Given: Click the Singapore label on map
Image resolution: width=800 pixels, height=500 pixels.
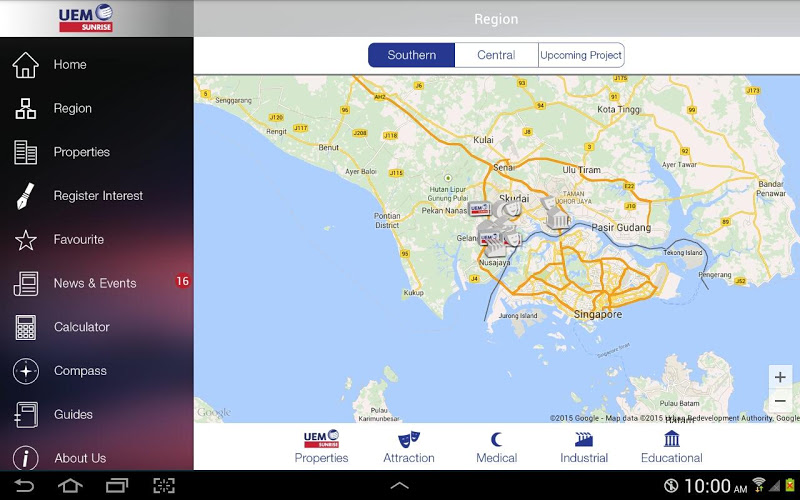Looking at the screenshot, I should coord(598,314).
